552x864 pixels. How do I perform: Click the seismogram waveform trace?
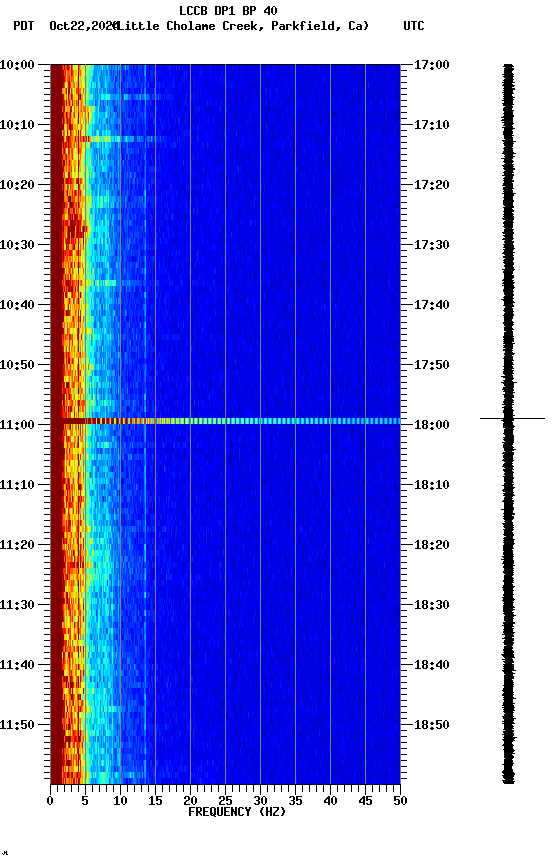508,424
